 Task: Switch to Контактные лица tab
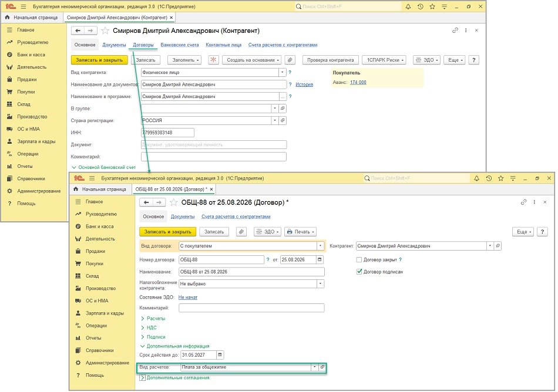[223, 45]
